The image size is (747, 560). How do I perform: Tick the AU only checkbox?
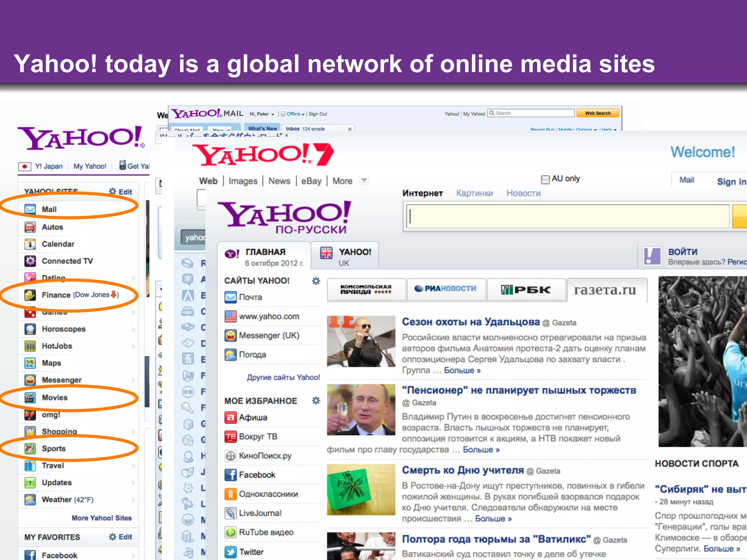point(545,179)
